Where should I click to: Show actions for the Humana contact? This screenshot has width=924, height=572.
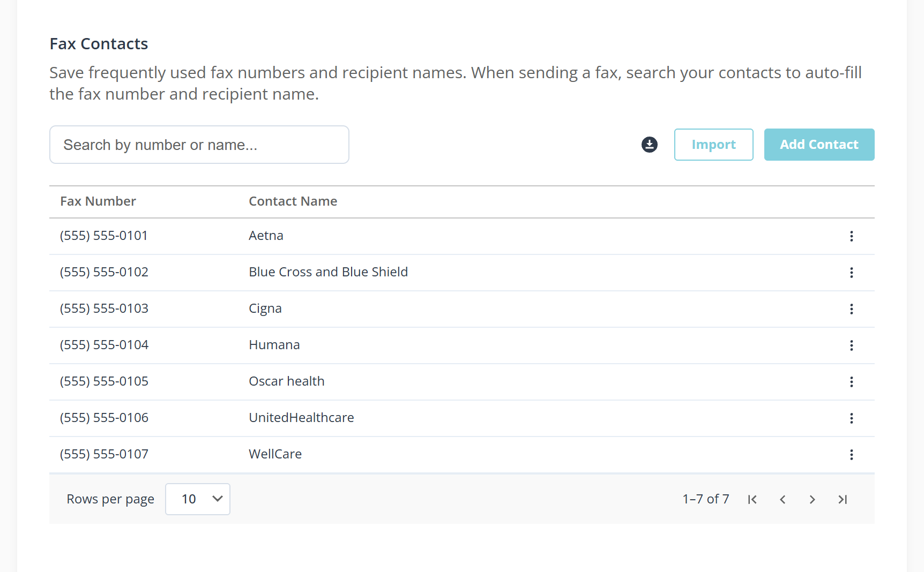click(x=852, y=345)
